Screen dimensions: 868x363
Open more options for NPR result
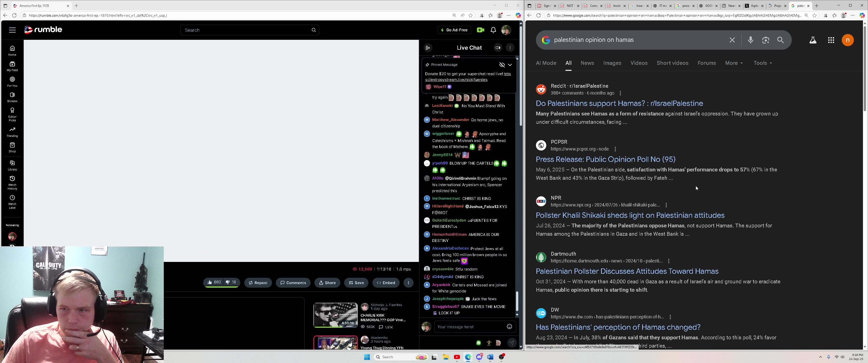tap(666, 205)
